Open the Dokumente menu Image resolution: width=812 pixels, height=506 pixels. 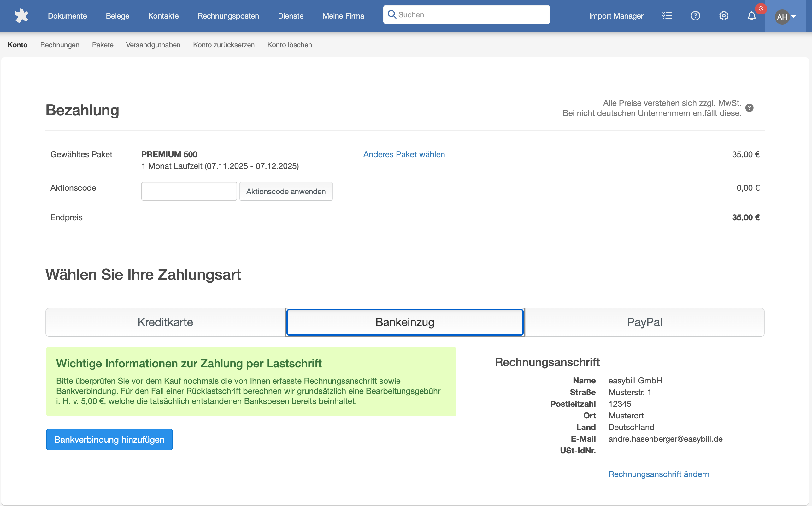pyautogui.click(x=67, y=16)
